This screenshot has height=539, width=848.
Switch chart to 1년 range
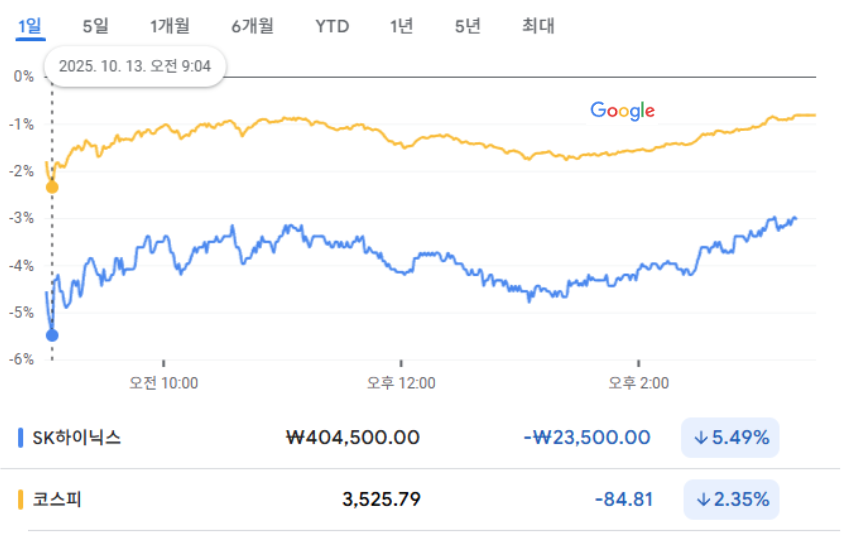401,27
